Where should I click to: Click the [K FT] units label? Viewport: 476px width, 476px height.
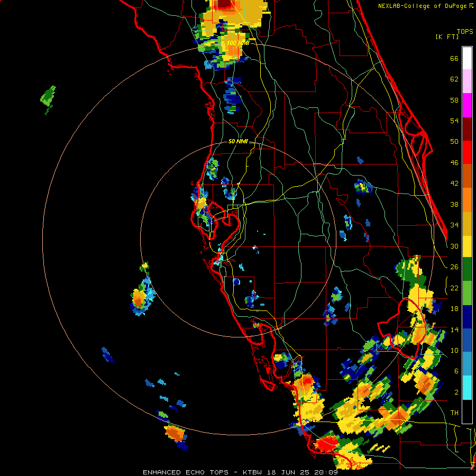point(447,36)
